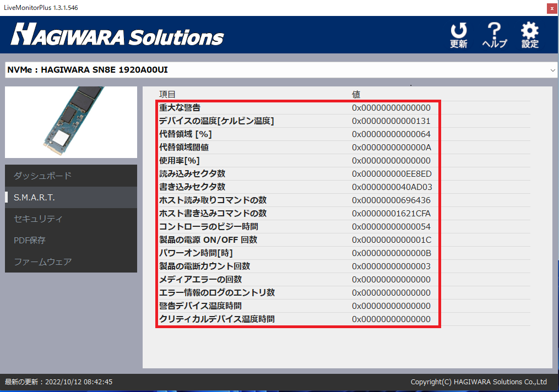Viewport: 559px width, 392px height.
Task: Click the value 0x00000000696436
Action: [391, 200]
